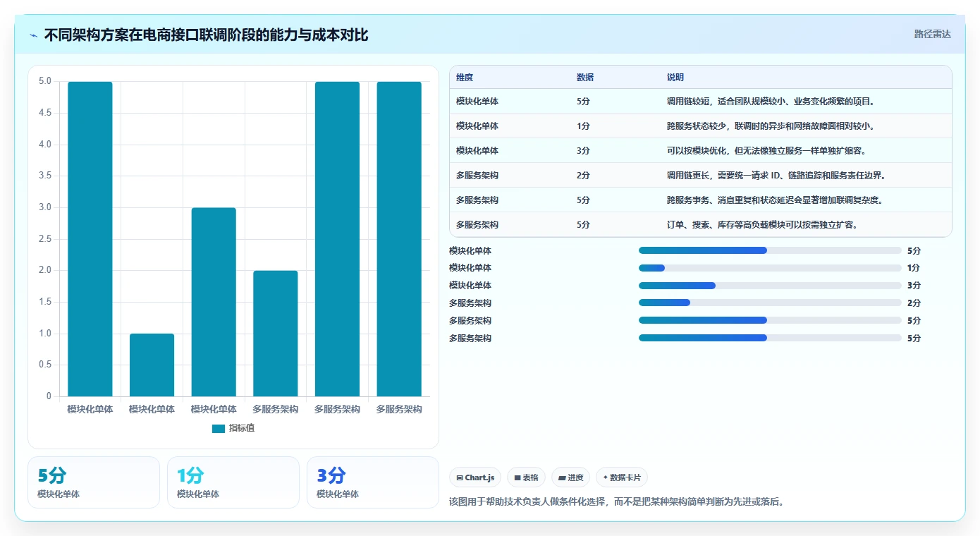Viewport: 980px width, 536px height.
Task: Click the page title 不同架构方案在电商接口联调阶段的能力与成本对比
Action: tap(206, 35)
